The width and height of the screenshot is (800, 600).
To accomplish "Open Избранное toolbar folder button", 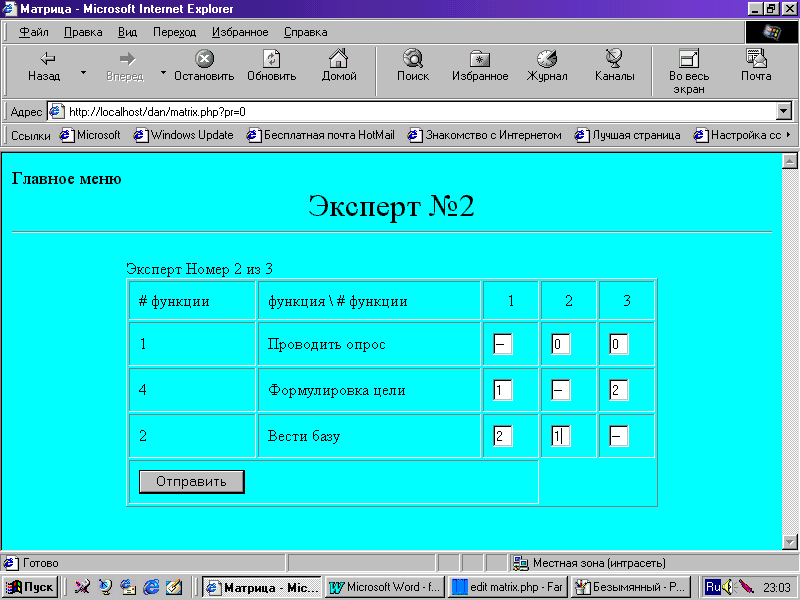I will (480, 67).
